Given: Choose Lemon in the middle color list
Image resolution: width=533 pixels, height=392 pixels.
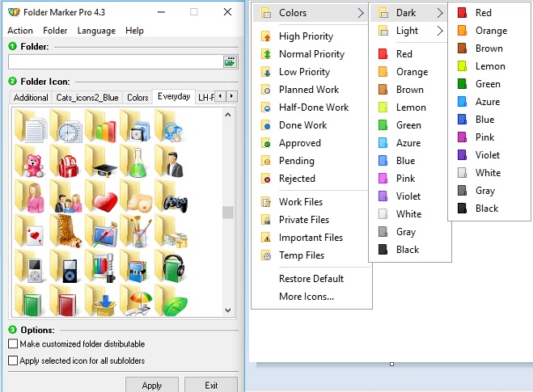Looking at the screenshot, I should (409, 107).
